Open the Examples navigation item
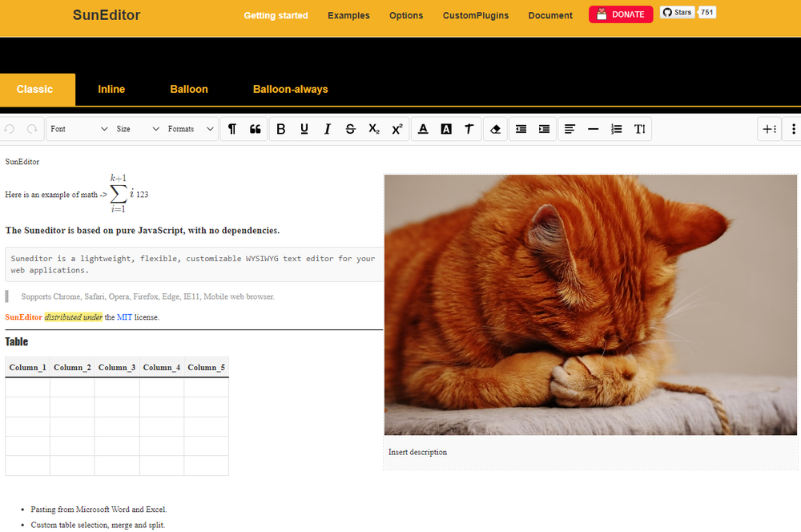This screenshot has height=532, width=801. click(x=348, y=15)
